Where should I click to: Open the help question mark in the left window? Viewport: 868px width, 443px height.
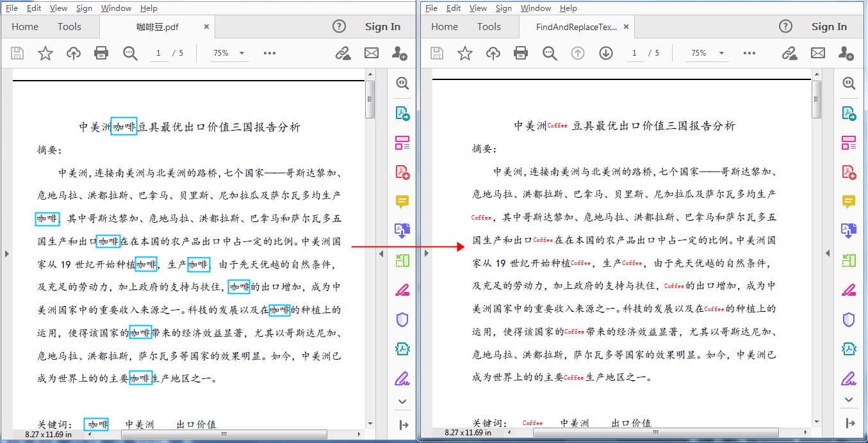click(340, 26)
